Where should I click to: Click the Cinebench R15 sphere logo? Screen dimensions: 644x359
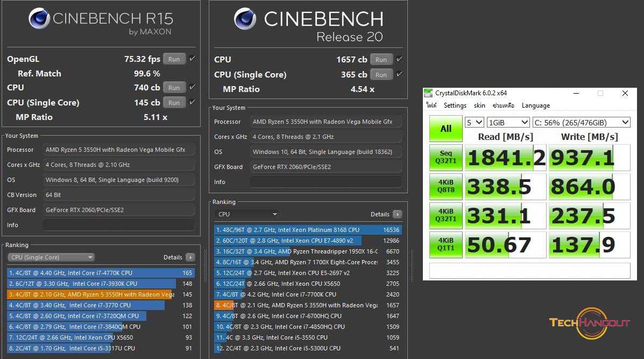(39, 18)
